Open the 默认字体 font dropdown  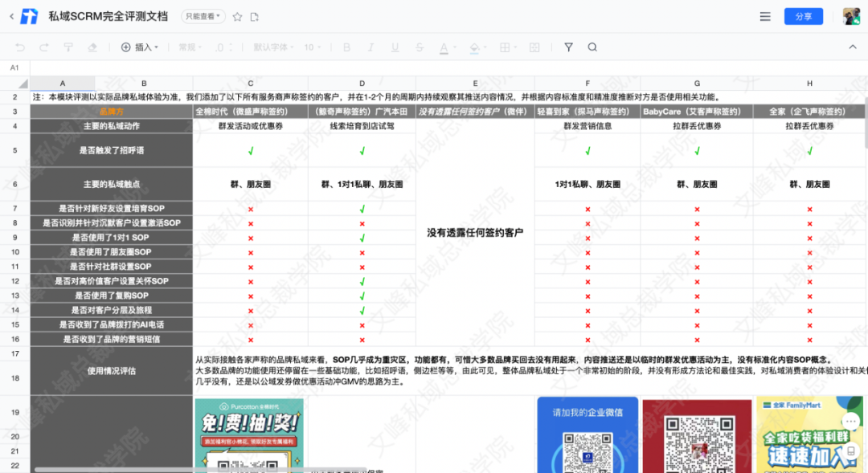point(273,47)
